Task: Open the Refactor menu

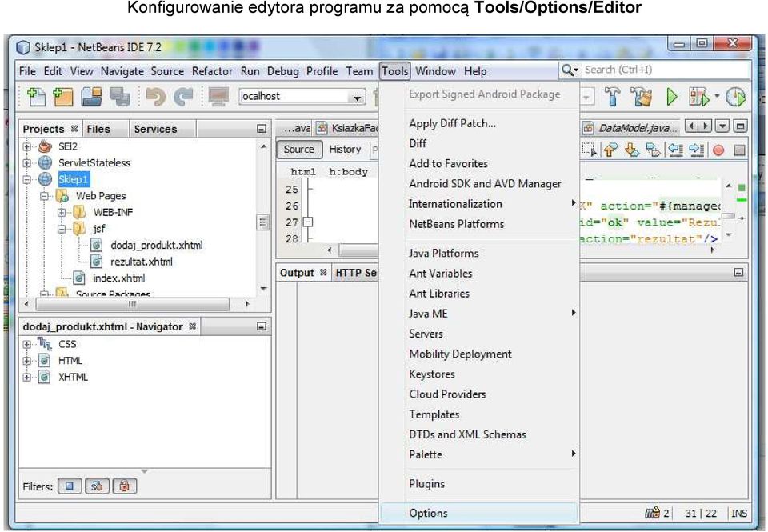Action: 212,71
